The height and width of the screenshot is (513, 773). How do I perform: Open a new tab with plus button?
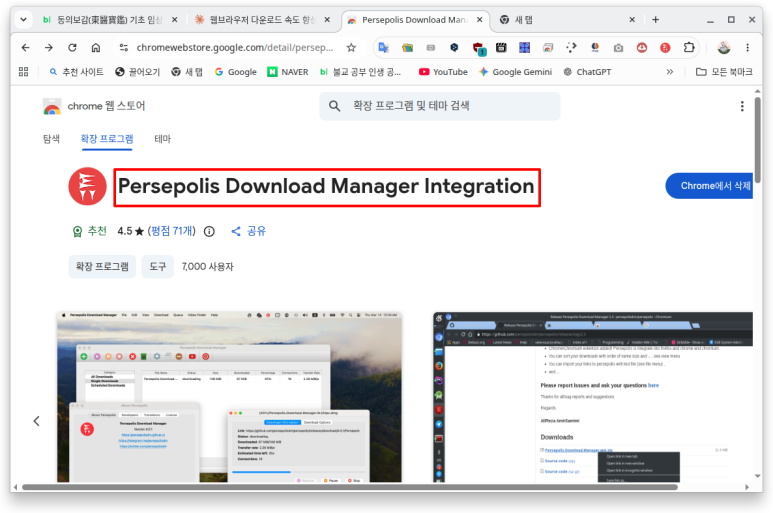[655, 20]
